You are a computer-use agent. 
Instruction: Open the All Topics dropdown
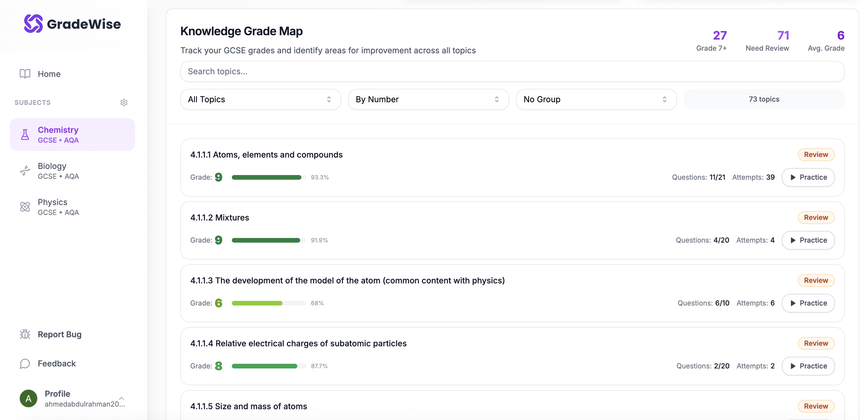click(260, 99)
